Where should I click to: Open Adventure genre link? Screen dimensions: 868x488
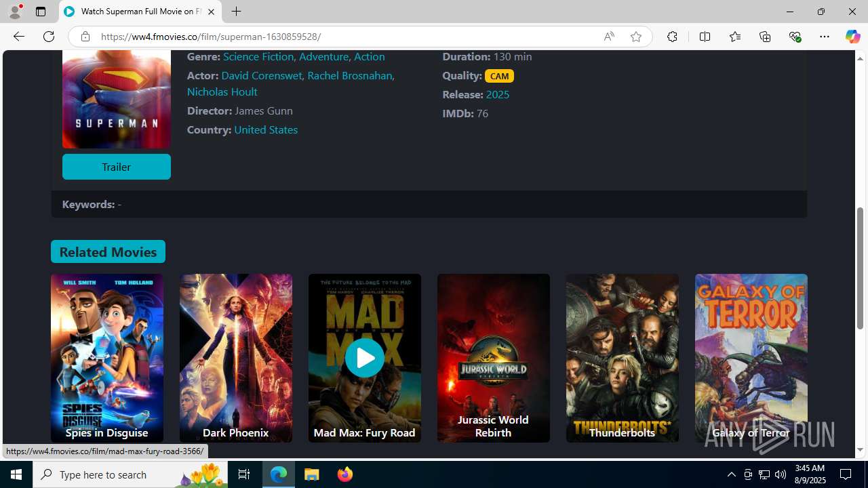323,57
